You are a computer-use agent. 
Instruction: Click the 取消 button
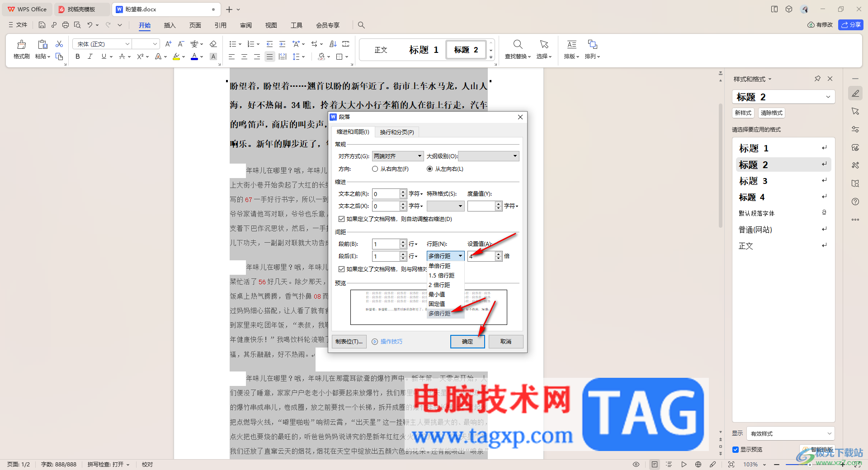click(506, 342)
